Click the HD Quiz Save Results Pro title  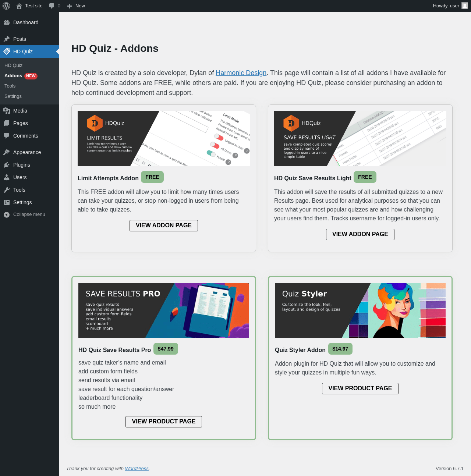pos(114,350)
